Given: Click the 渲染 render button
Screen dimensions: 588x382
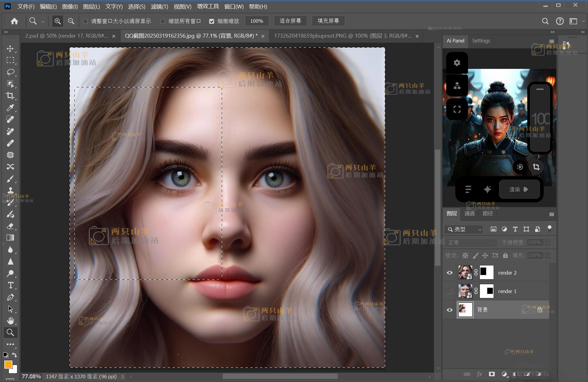Looking at the screenshot, I should (x=519, y=189).
